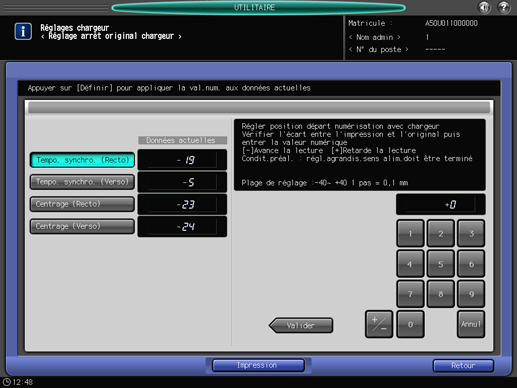Image resolution: width=517 pixels, height=388 pixels.
Task: Switch to Impression mode button
Action: point(258,365)
